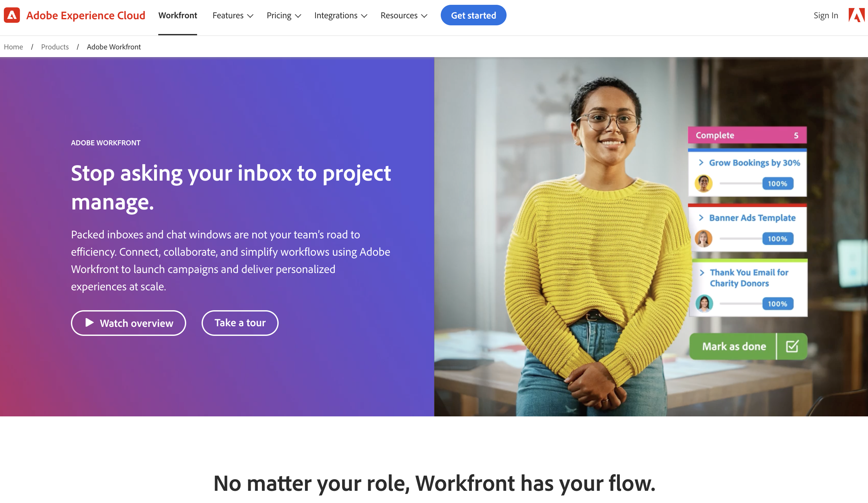This screenshot has height=503, width=868.
Task: Click the Sign In link
Action: 826,15
